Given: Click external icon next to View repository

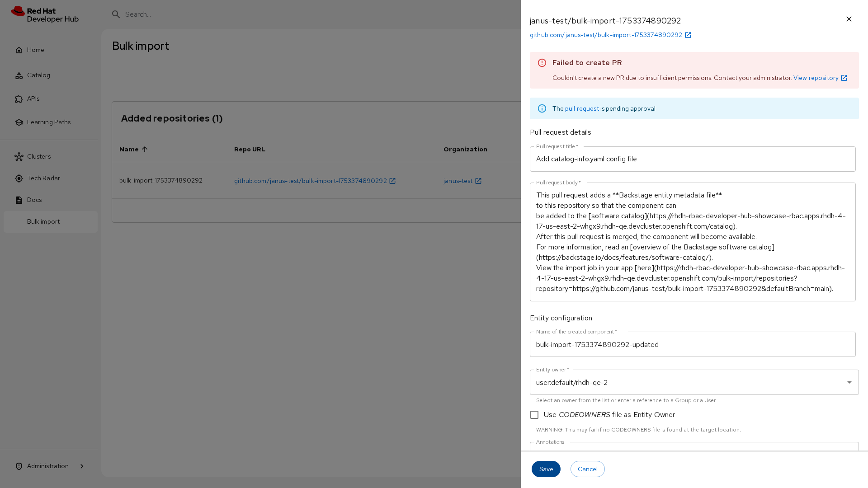Looking at the screenshot, I should pyautogui.click(x=844, y=78).
